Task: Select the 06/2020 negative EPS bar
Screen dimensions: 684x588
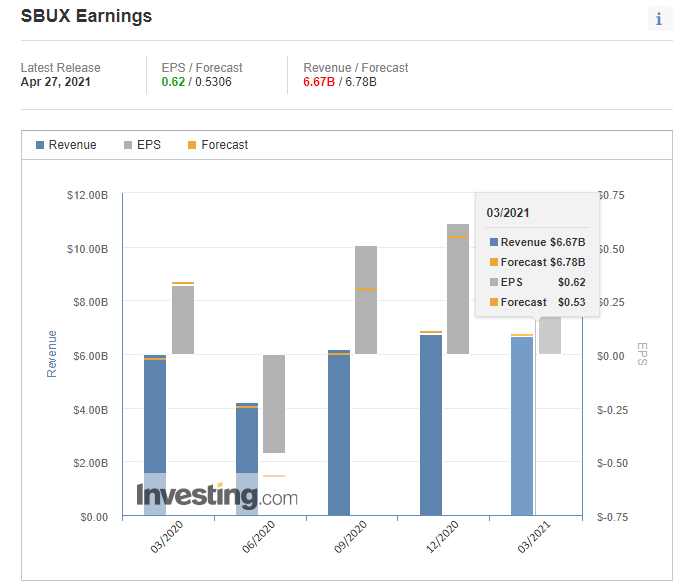Action: coord(274,403)
